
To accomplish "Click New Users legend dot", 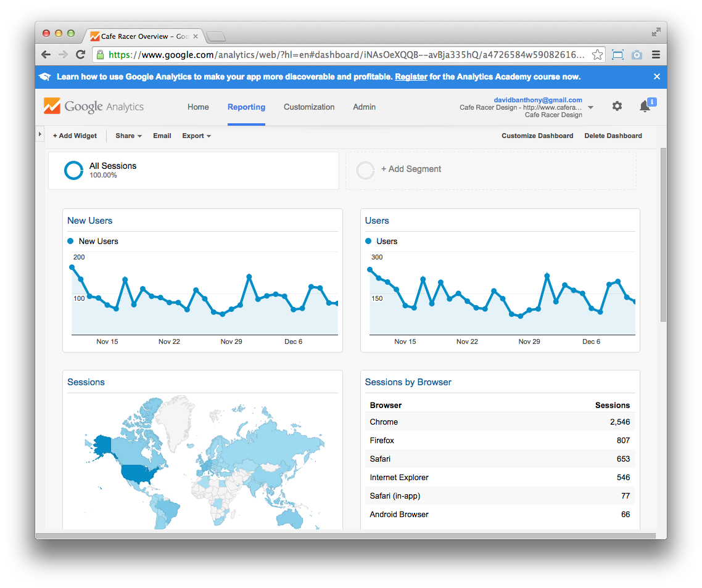I will 70,241.
